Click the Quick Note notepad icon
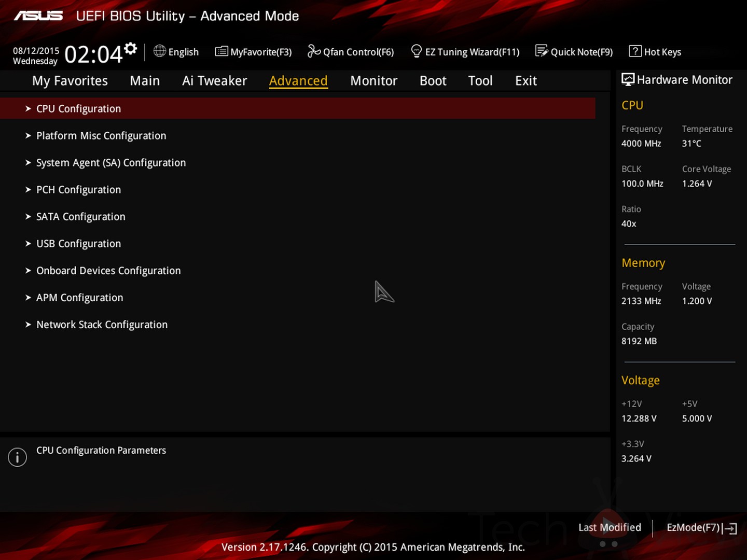The height and width of the screenshot is (560, 747). [x=542, y=51]
